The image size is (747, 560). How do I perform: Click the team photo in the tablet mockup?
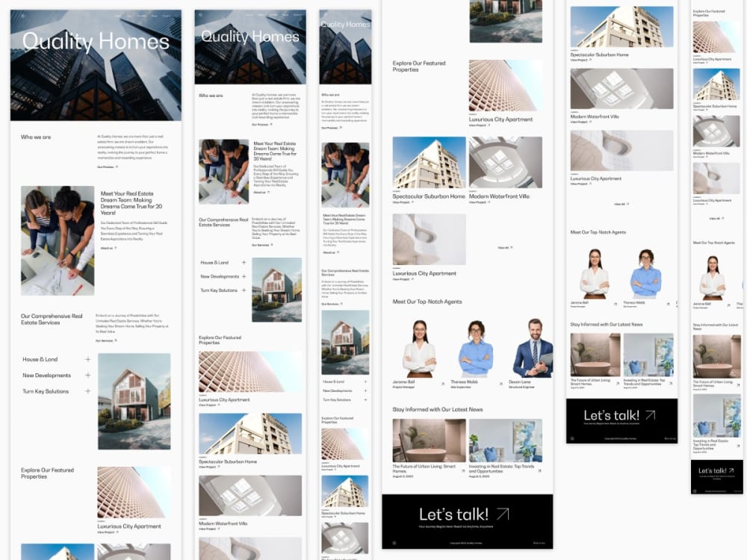pos(224,172)
